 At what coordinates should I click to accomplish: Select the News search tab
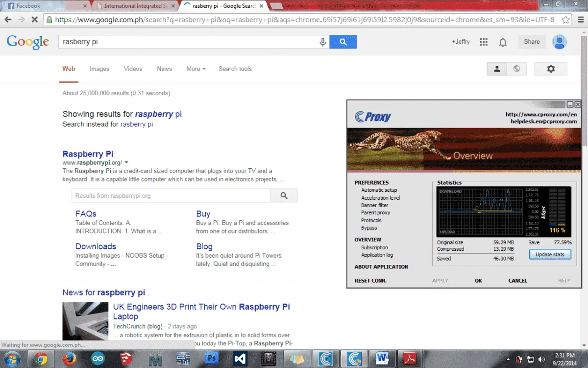coord(164,69)
